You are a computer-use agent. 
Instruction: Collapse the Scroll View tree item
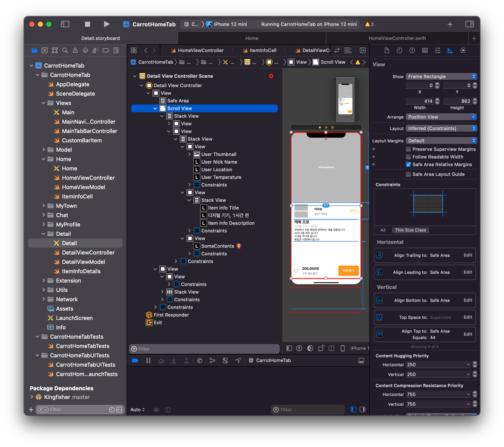tap(155, 109)
